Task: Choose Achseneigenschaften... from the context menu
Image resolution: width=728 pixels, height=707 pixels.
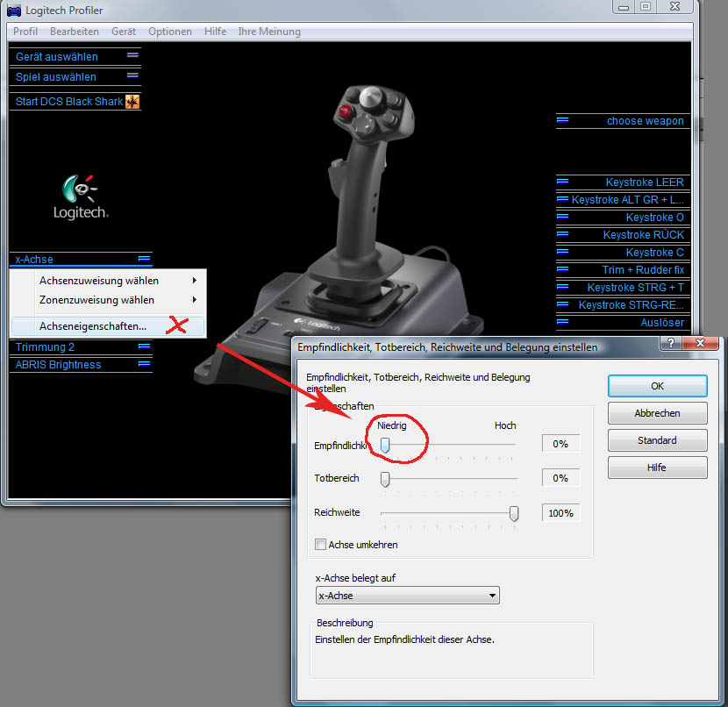Action: (107, 326)
